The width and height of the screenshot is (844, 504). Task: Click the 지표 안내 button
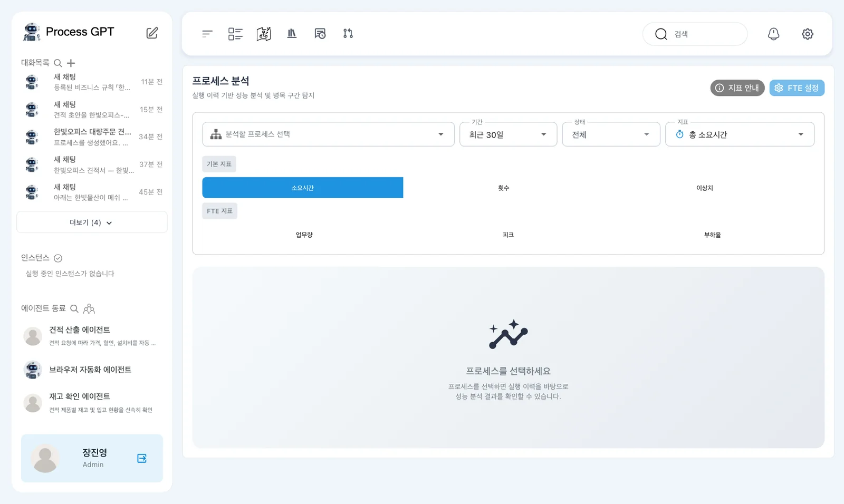pyautogui.click(x=737, y=88)
